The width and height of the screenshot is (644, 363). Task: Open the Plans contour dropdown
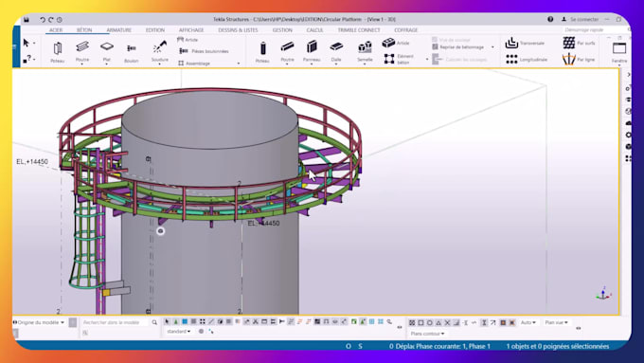tap(427, 334)
